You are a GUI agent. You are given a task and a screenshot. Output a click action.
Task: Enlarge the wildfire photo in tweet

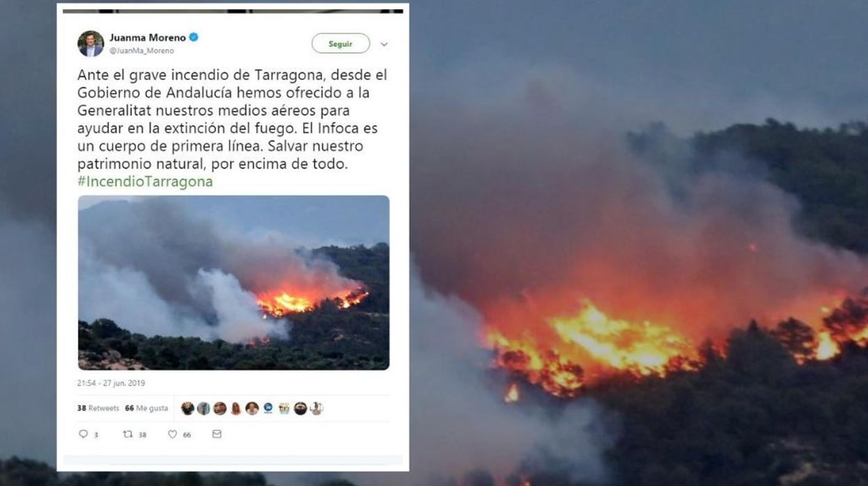[233, 283]
